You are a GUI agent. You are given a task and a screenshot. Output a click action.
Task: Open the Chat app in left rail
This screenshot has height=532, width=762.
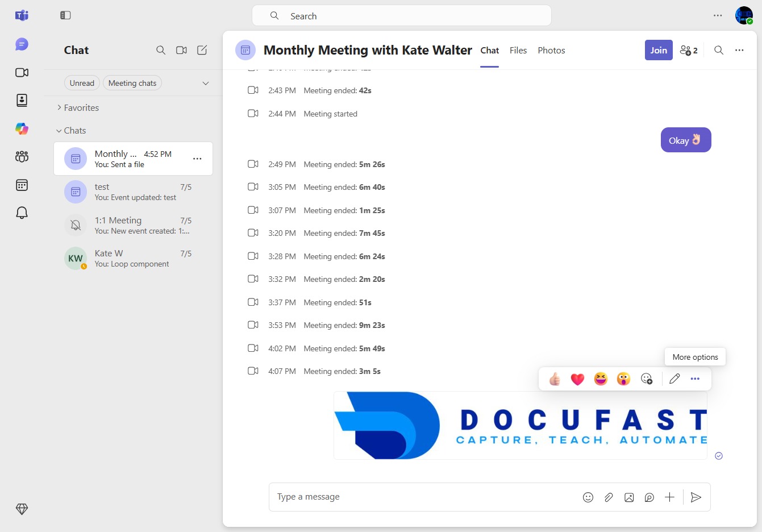(x=22, y=44)
